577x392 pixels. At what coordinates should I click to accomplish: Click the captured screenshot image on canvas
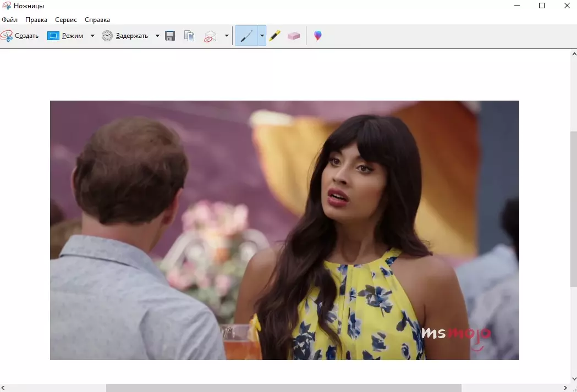click(284, 230)
